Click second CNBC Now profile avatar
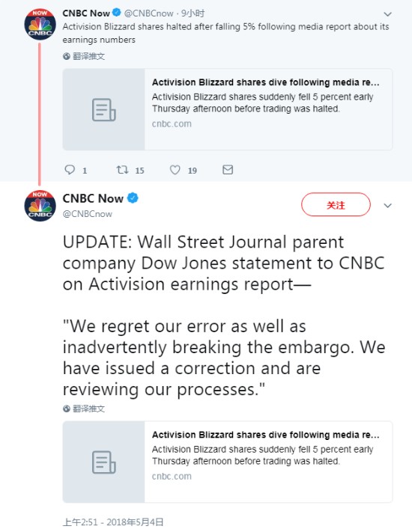 (40, 206)
